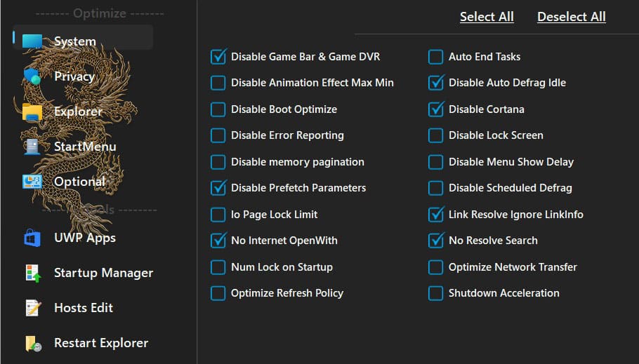Enable the Auto End Tasks checkbox
The width and height of the screenshot is (639, 364).
pyautogui.click(x=435, y=57)
